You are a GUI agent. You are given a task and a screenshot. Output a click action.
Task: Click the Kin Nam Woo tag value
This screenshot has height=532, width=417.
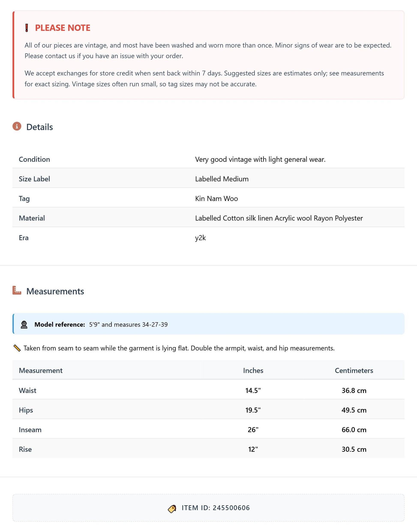point(216,198)
